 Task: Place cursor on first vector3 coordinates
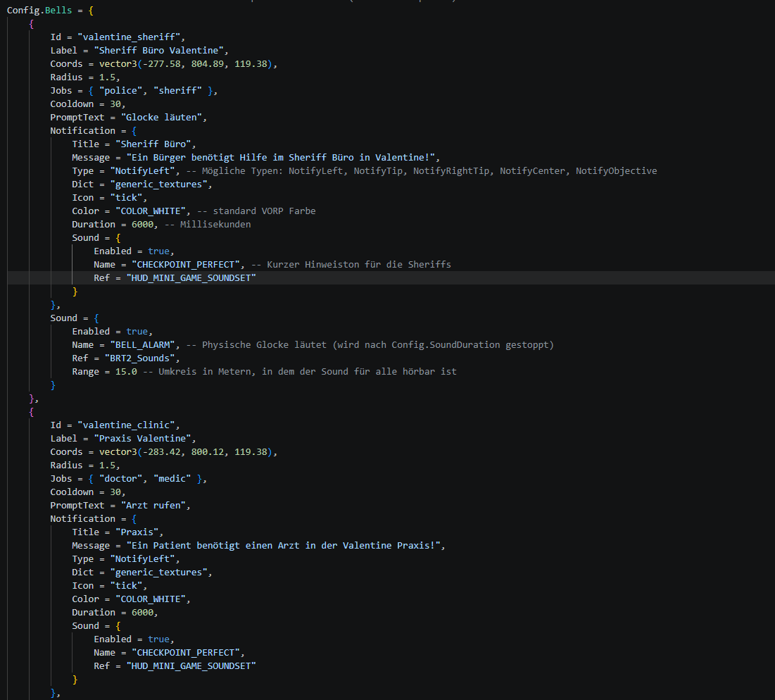click(x=187, y=64)
